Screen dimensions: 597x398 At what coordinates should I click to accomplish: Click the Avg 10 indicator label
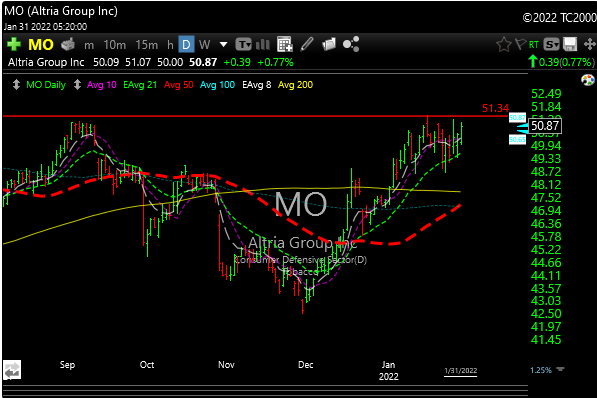click(x=102, y=85)
